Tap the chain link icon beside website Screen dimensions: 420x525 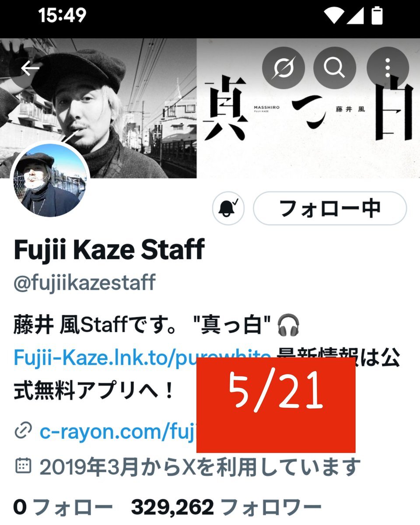tap(22, 432)
